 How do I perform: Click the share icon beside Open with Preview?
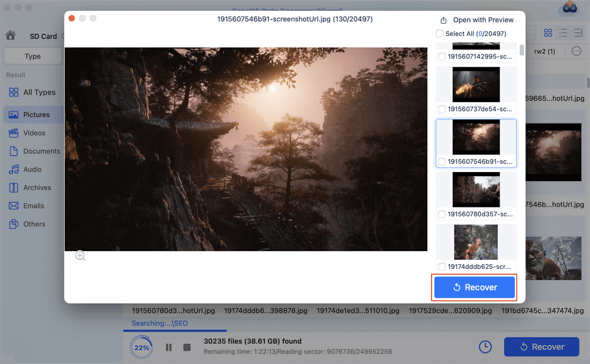(x=443, y=20)
